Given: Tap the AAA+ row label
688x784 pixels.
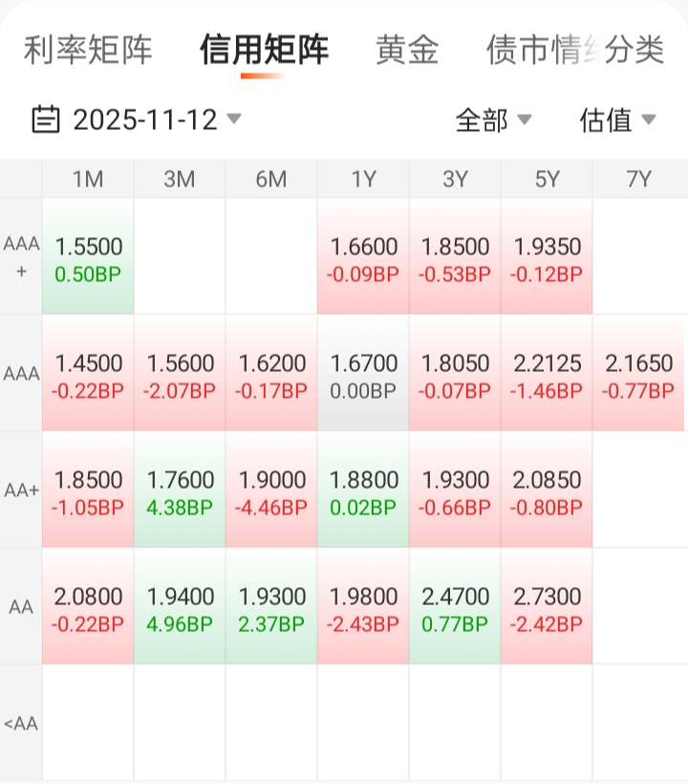Looking at the screenshot, I should coord(21,256).
